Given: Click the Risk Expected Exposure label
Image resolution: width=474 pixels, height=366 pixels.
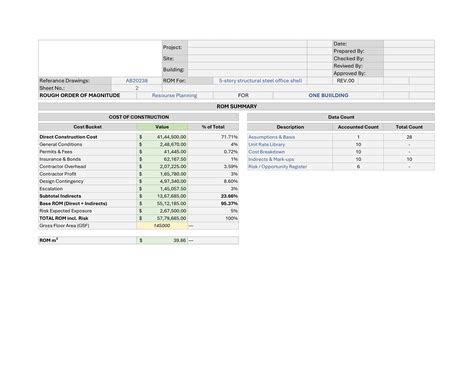Looking at the screenshot, I should 66,211.
